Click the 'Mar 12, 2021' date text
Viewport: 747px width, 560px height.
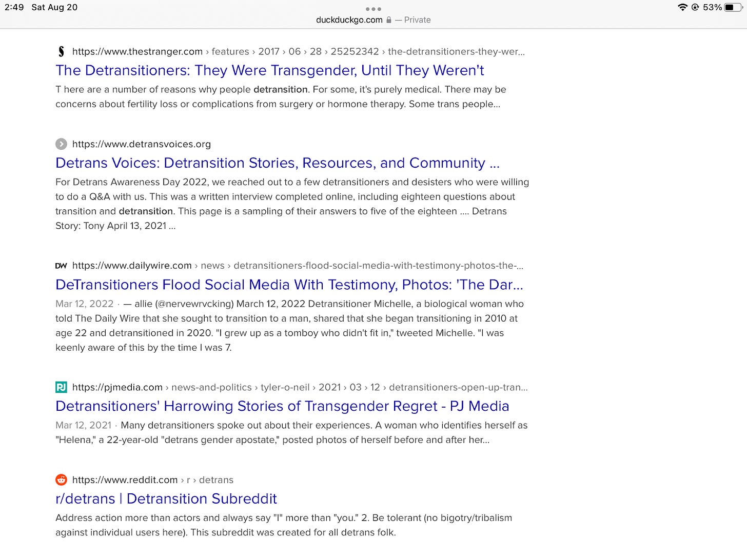click(x=84, y=425)
